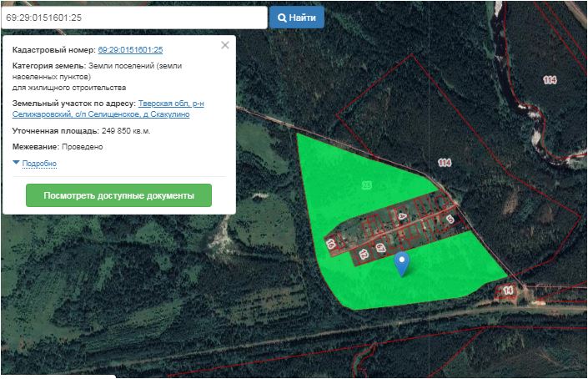The width and height of the screenshot is (588, 379).
Task: Click Посмотреть доступные документы button
Action: (118, 195)
